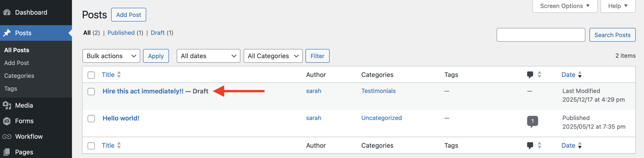
Task: Open the All Categories dropdown
Action: tap(273, 56)
